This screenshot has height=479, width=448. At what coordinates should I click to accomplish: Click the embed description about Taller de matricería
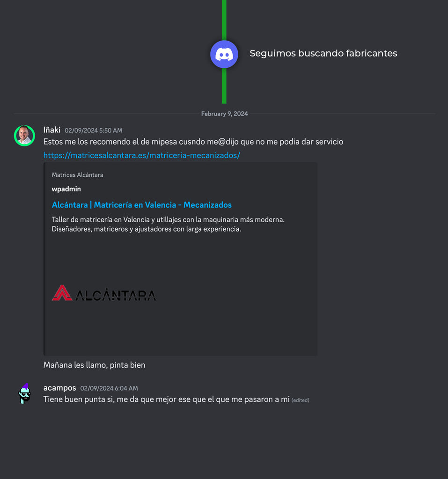(x=168, y=224)
